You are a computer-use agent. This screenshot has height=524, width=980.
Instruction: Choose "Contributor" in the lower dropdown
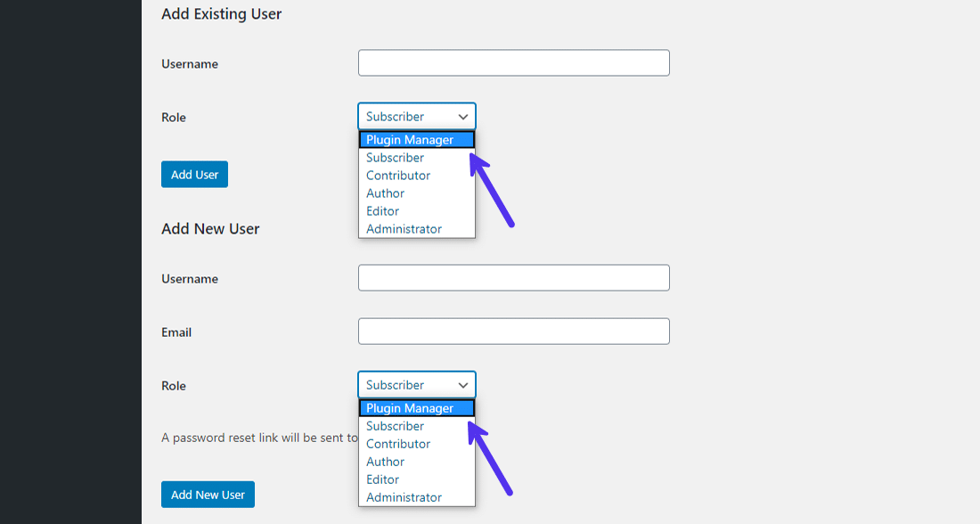[x=397, y=444]
